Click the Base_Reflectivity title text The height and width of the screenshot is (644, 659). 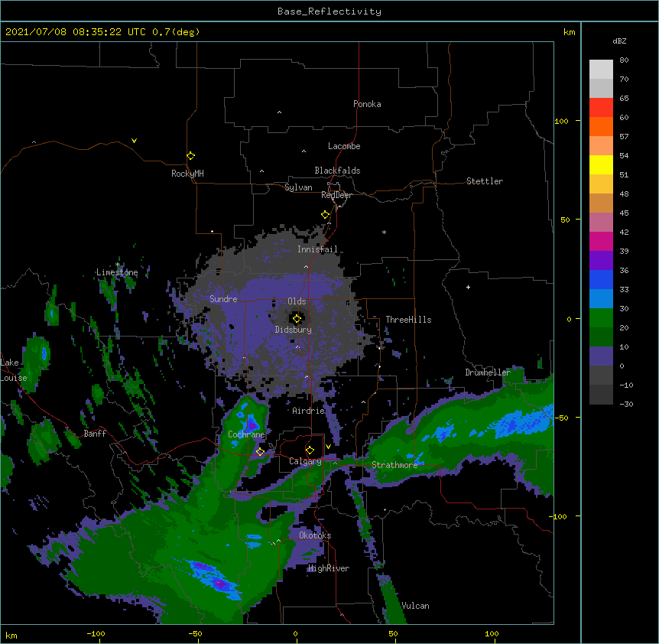[x=329, y=11]
